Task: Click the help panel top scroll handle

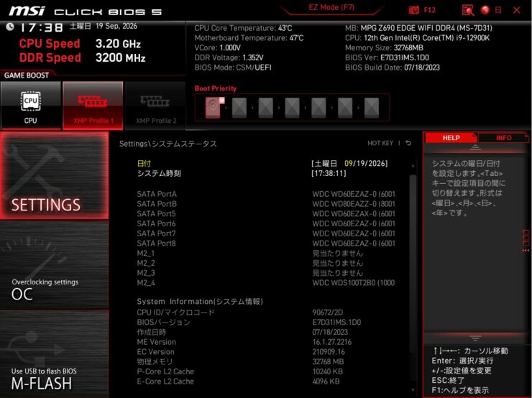Action: [475, 147]
